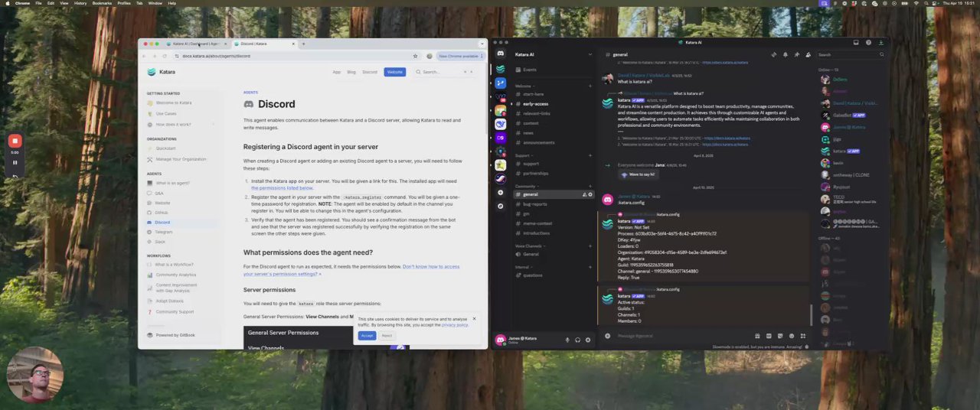
Task: Open Welcome to Katara docs page
Action: [173, 102]
